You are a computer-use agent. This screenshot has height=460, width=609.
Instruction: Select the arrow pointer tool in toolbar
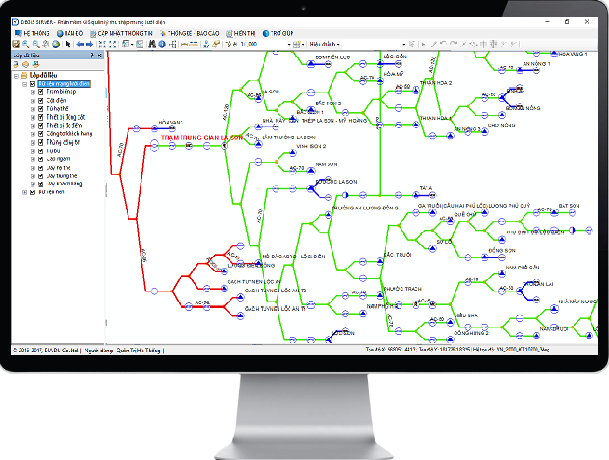[67, 44]
